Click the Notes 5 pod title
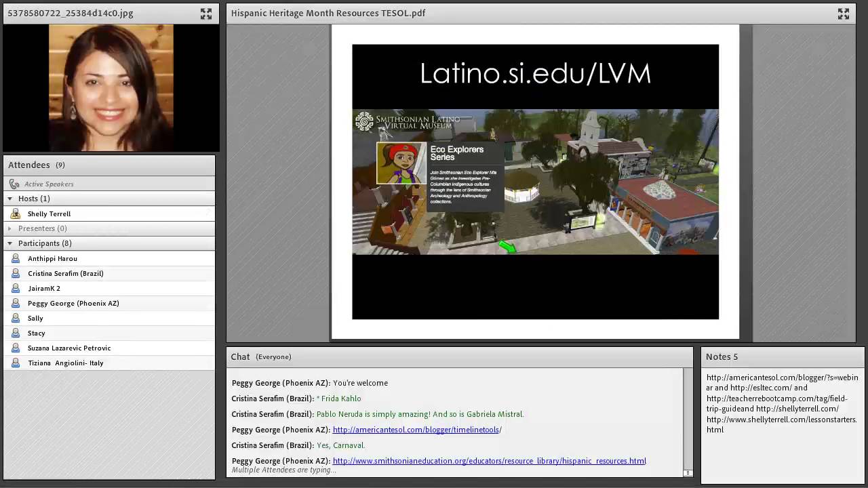Screen dimensions: 868x488 pos(722,357)
